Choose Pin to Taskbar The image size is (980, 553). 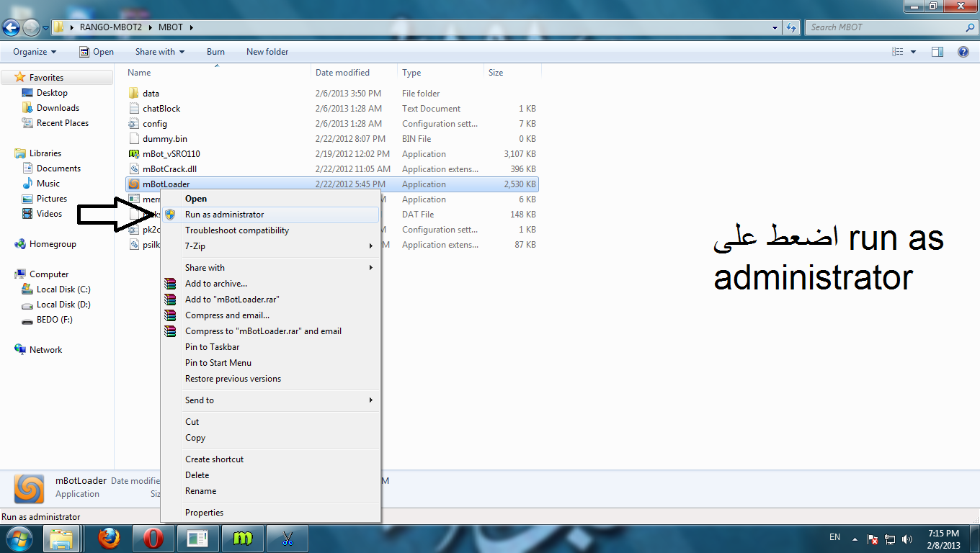(270, 347)
